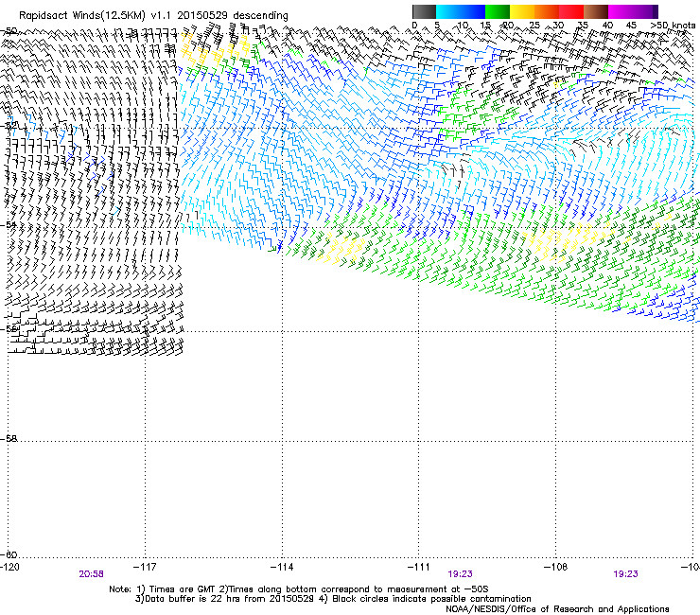Click the '10' legend scale label
Image resolution: width=700 pixels, height=615 pixels.
pyautogui.click(x=463, y=26)
